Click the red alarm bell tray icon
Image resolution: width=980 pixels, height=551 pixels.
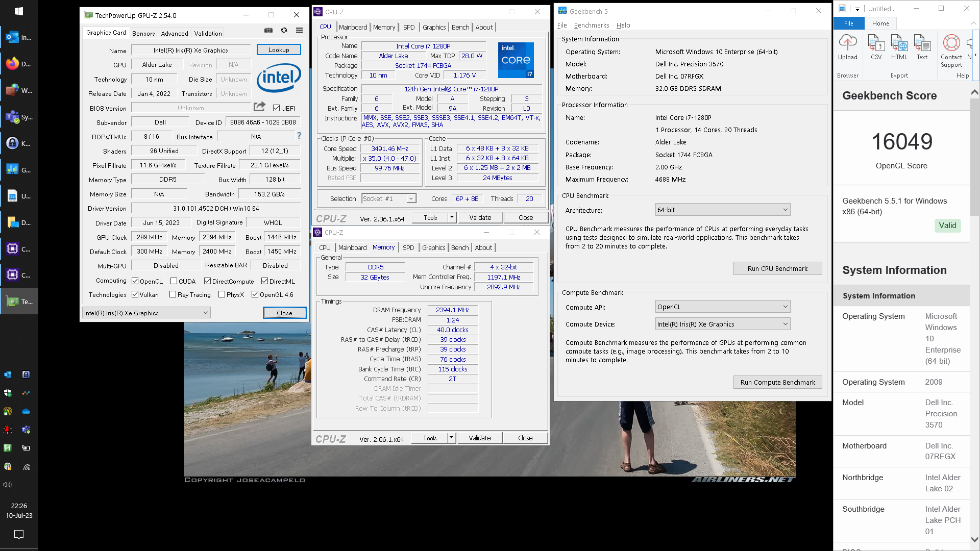[x=8, y=430]
